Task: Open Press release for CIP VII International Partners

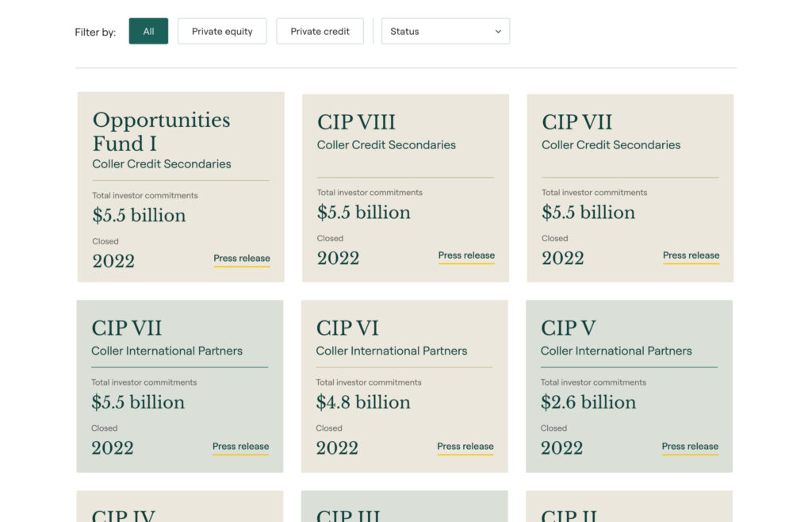Action: pyautogui.click(x=241, y=447)
